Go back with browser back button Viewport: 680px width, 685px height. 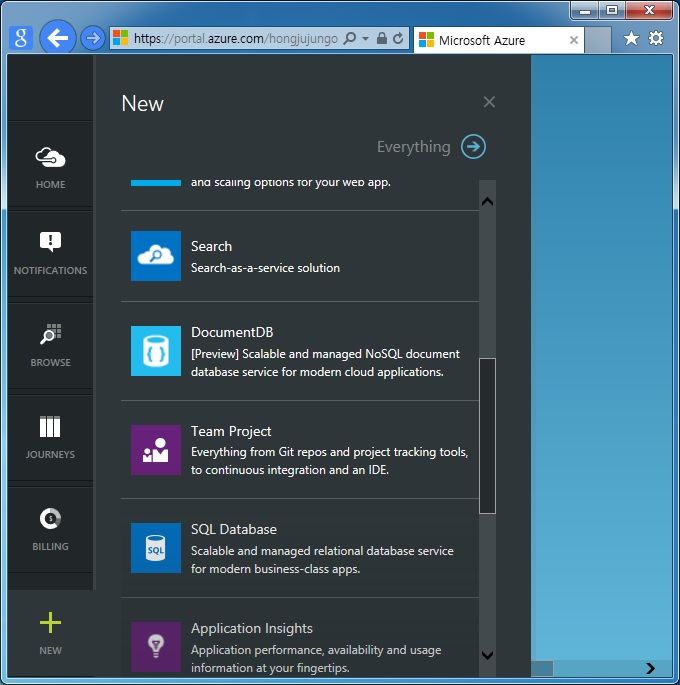(x=58, y=38)
